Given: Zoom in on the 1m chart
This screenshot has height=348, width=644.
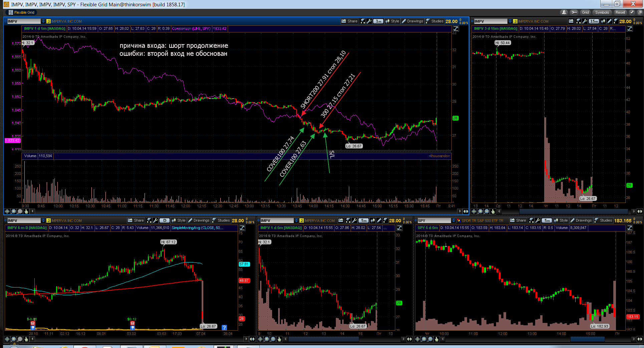Looking at the screenshot, I should pos(13,211).
